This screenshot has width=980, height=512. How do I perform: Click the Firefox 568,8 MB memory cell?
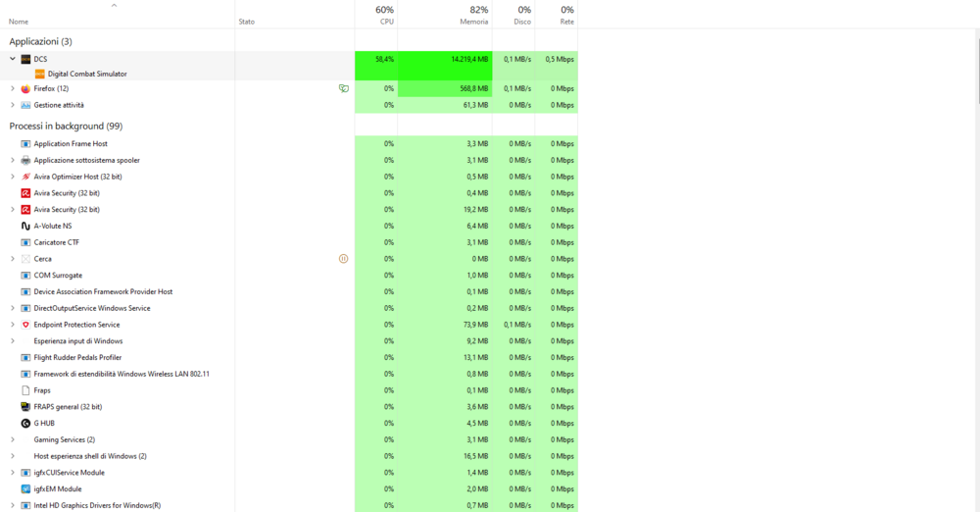pyautogui.click(x=445, y=89)
